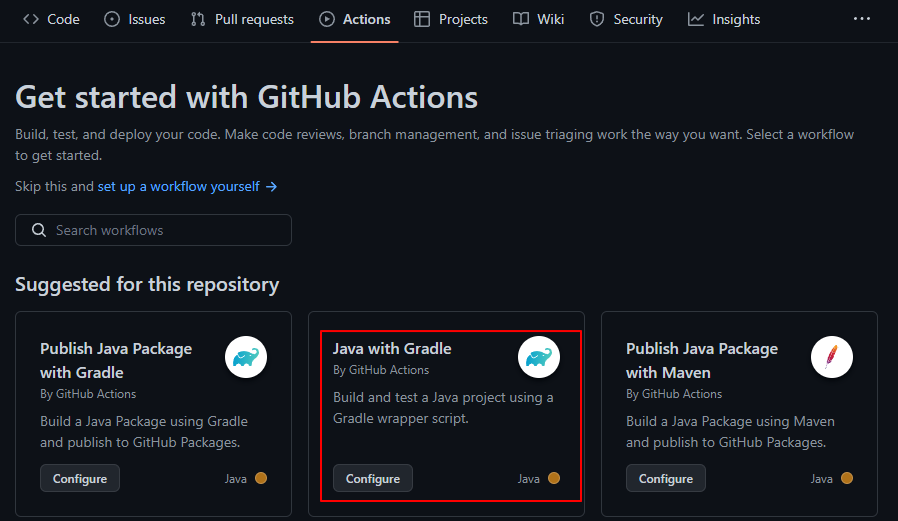This screenshot has width=898, height=521.
Task: Configure Publish Java Package with Maven workflow
Action: click(x=665, y=479)
